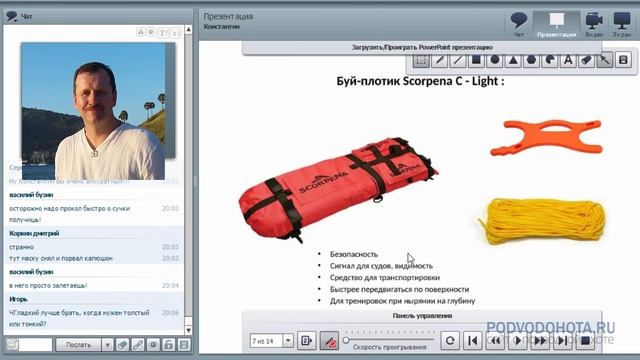Click the save whiteboard icon
This screenshot has width=640, height=360.
tap(623, 60)
